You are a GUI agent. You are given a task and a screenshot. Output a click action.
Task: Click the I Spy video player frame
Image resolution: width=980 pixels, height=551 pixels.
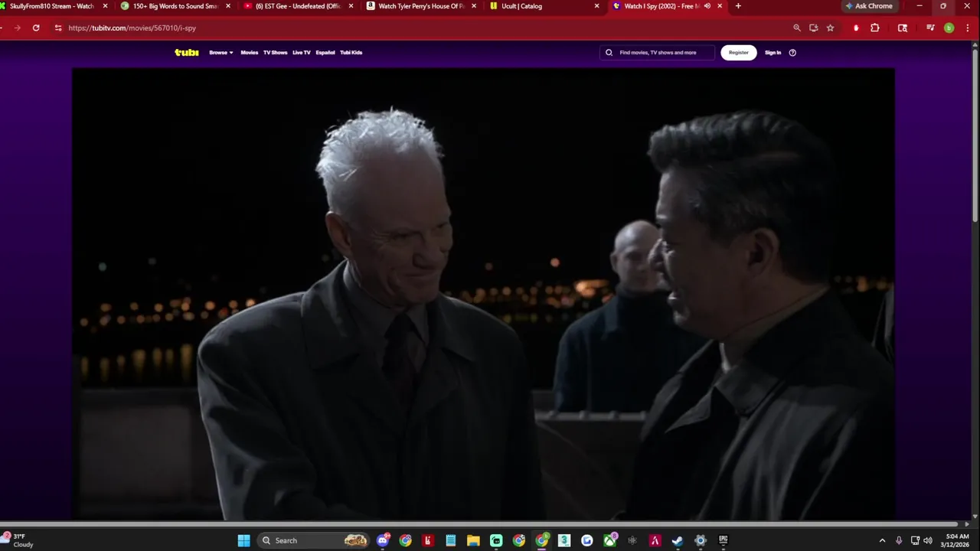tap(483, 295)
